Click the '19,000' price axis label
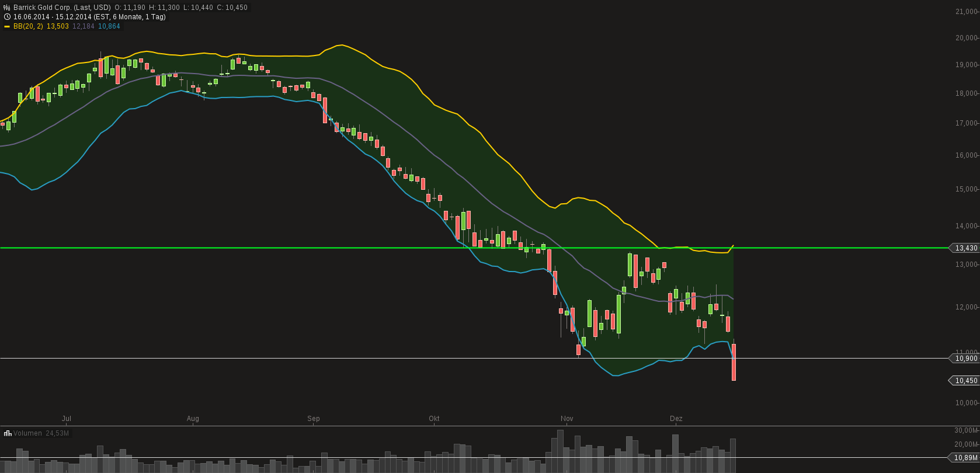The image size is (980, 473). click(x=967, y=65)
